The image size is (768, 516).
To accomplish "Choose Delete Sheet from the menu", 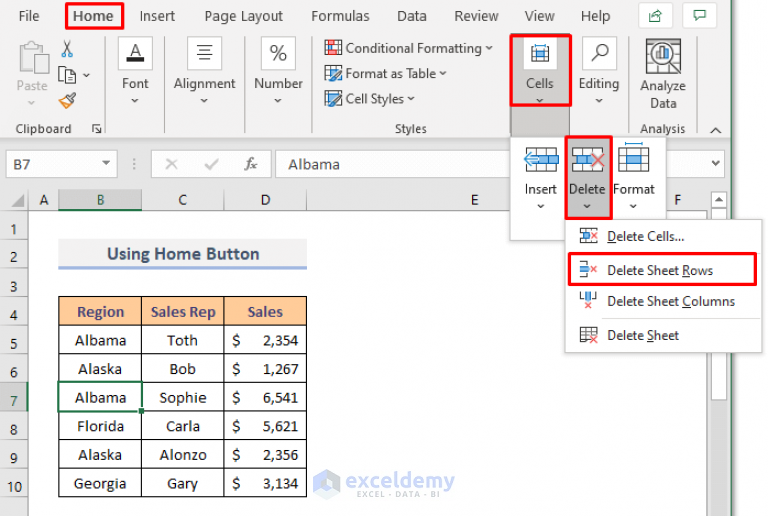I will [663, 335].
